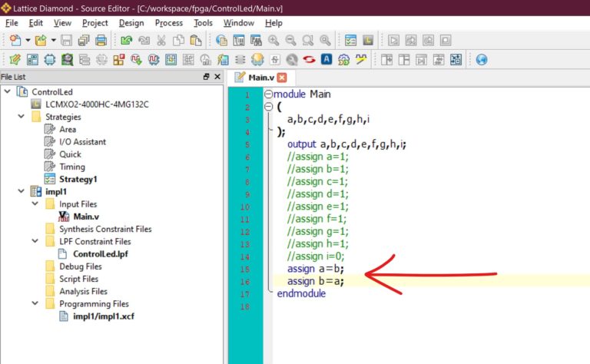Toggle the fold marker on line 2
This screenshot has width=590, height=364.
(x=268, y=107)
